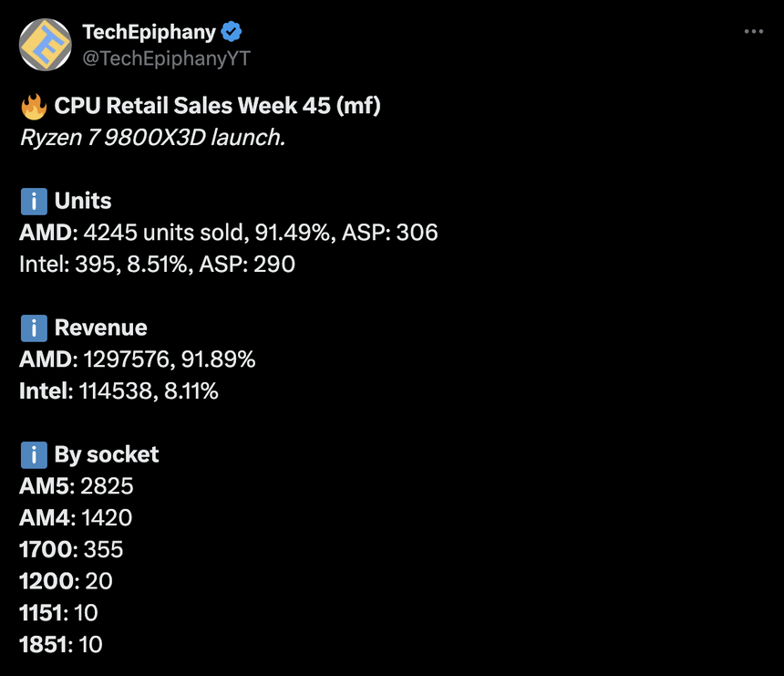Image resolution: width=784 pixels, height=676 pixels.
Task: Click the info emoji beside By socket heading
Action: coord(34,454)
